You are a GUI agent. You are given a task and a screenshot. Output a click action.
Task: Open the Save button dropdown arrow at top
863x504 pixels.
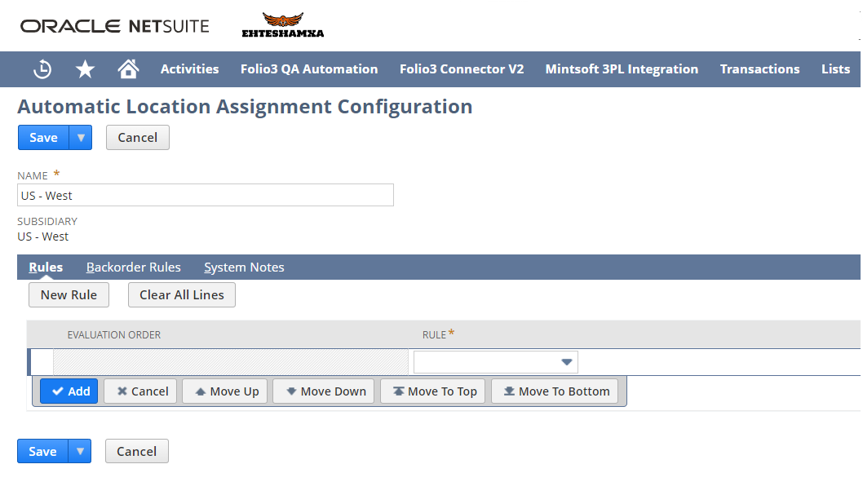(x=81, y=137)
